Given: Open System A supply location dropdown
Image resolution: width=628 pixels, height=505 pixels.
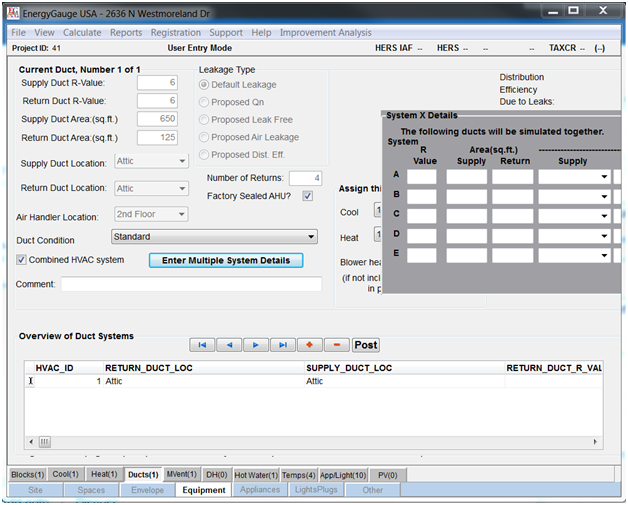Looking at the screenshot, I should coord(604,177).
